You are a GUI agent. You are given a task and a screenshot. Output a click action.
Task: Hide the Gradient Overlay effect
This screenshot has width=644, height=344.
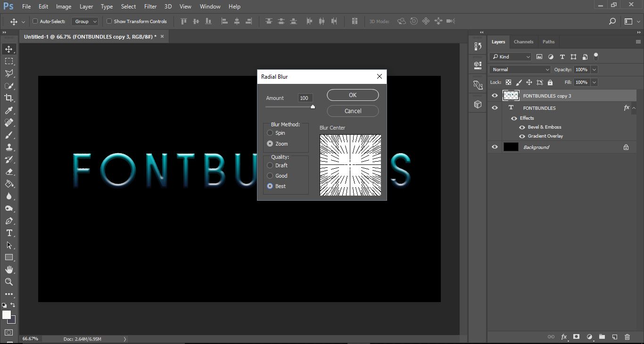(x=522, y=136)
